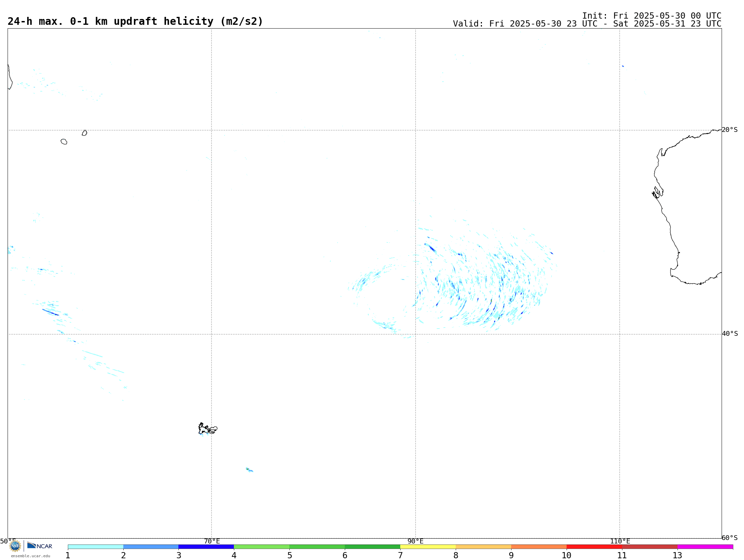Click the 20°S latitude label

point(730,130)
